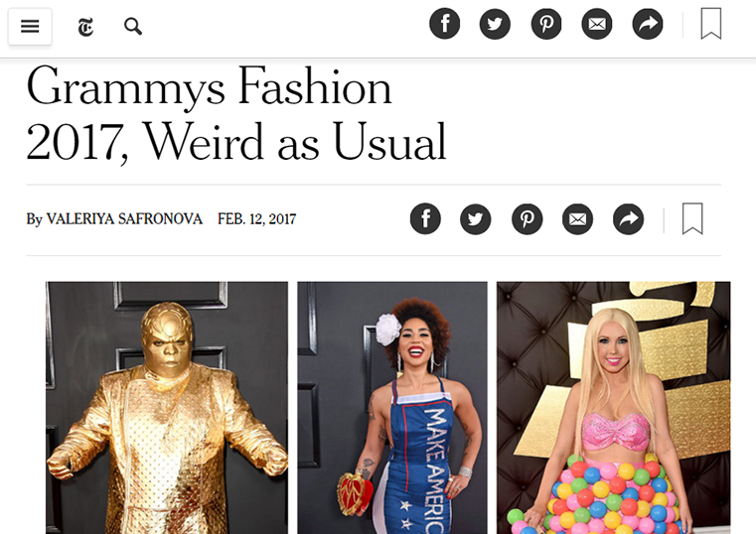Open the search magnifier icon

coord(133,27)
